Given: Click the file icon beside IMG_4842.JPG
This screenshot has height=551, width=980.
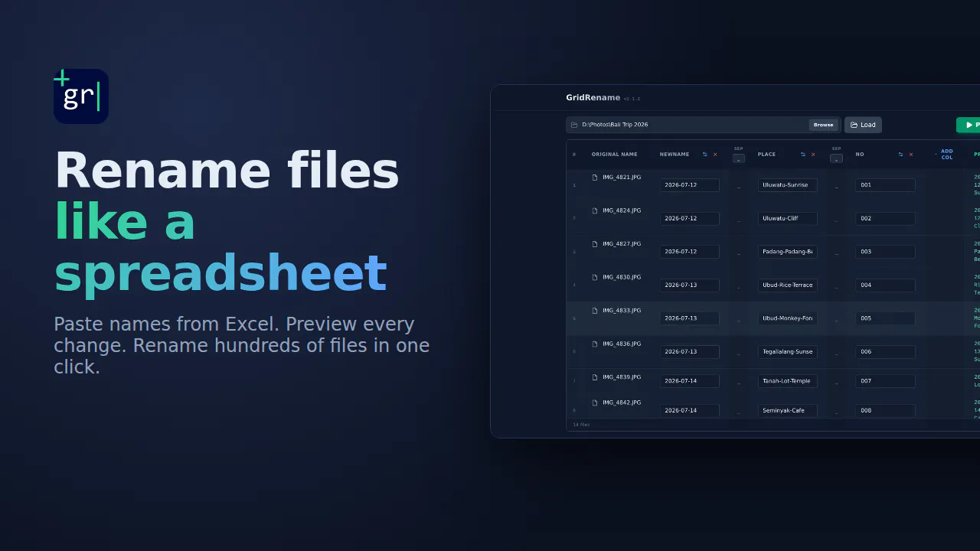Looking at the screenshot, I should (x=595, y=403).
